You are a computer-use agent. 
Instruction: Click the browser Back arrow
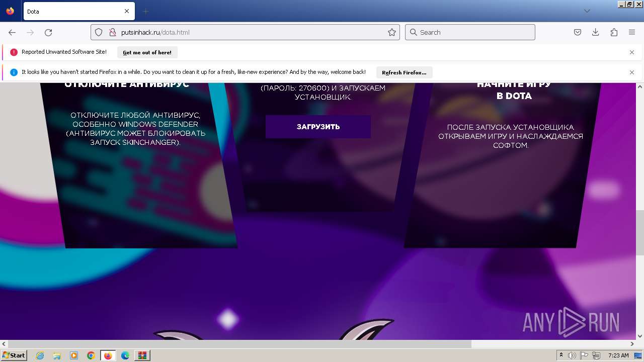click(x=12, y=32)
